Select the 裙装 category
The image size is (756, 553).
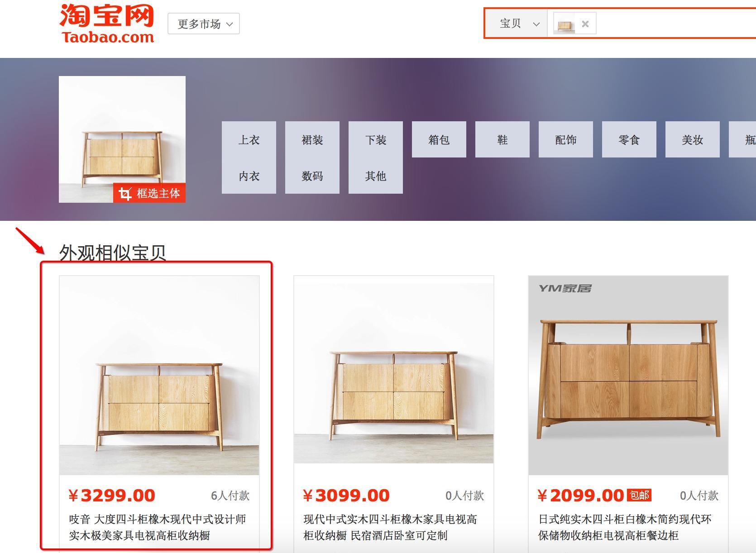[312, 139]
